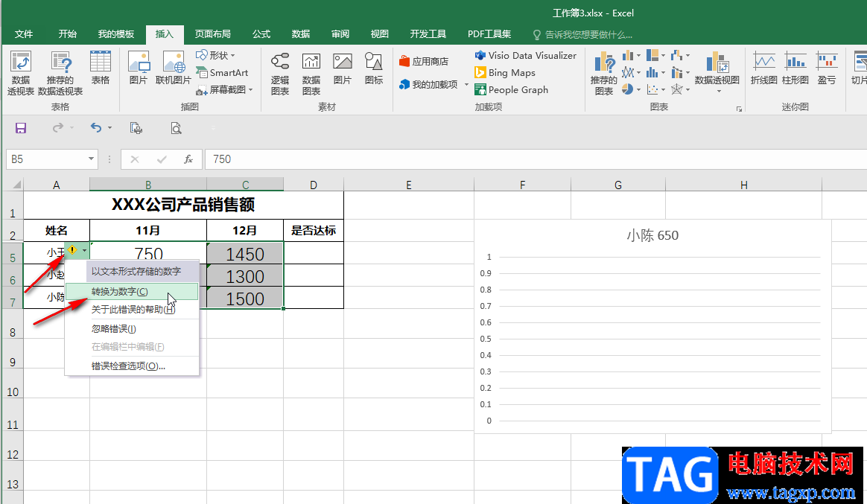Select cell C6 containing 1300
The width and height of the screenshot is (867, 504).
pyautogui.click(x=245, y=275)
